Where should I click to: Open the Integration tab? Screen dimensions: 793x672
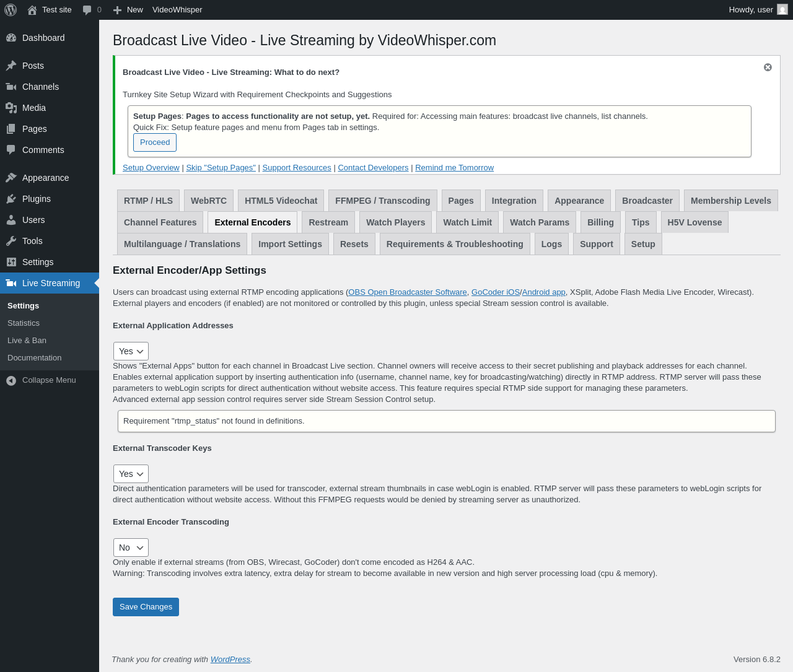pos(514,201)
